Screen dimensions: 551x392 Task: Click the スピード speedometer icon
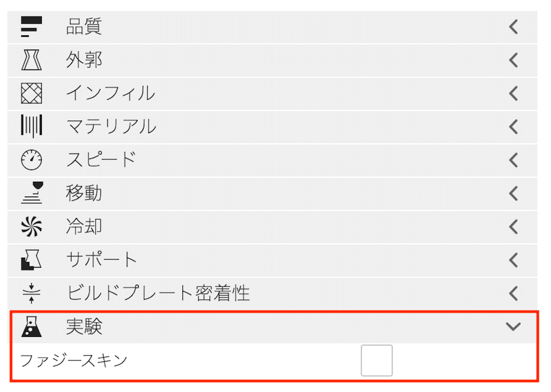tap(31, 160)
